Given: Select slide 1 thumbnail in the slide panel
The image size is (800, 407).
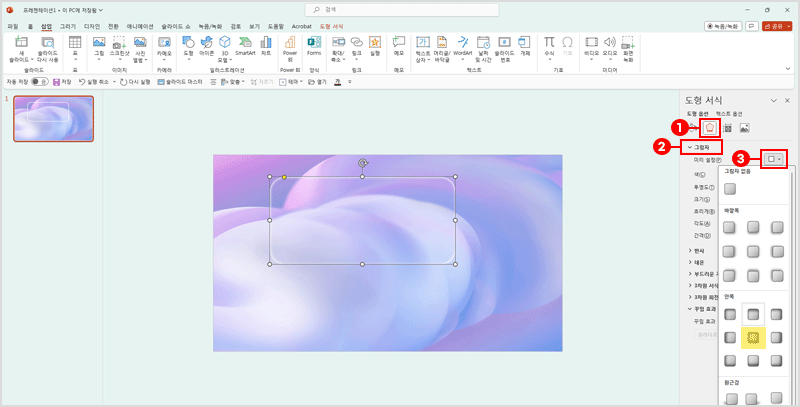Looking at the screenshot, I should 53,119.
